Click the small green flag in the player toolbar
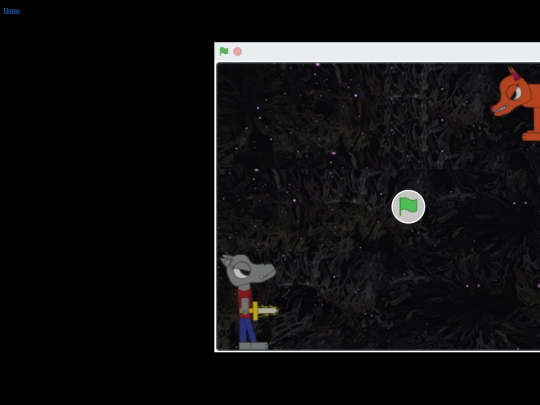Image resolution: width=540 pixels, height=405 pixels. coord(224,51)
